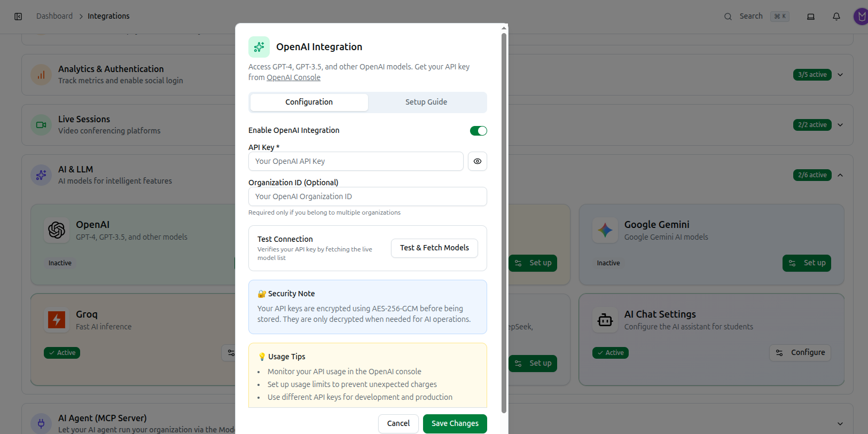
Task: Click 'Use different API keys' tip
Action: pos(360,397)
